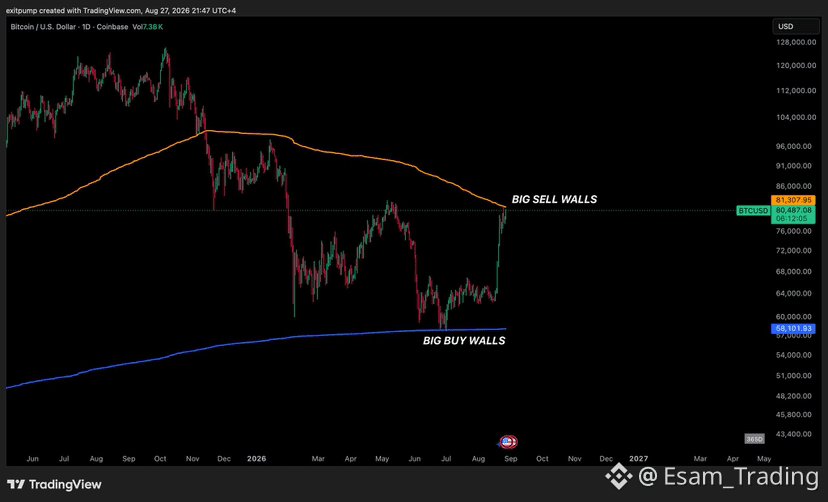The height and width of the screenshot is (502, 828).
Task: Click the 43,400.00 price axis label
Action: click(x=796, y=434)
